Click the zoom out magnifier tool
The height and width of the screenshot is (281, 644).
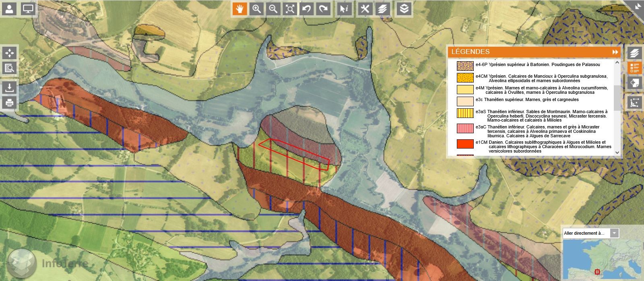coord(273,9)
